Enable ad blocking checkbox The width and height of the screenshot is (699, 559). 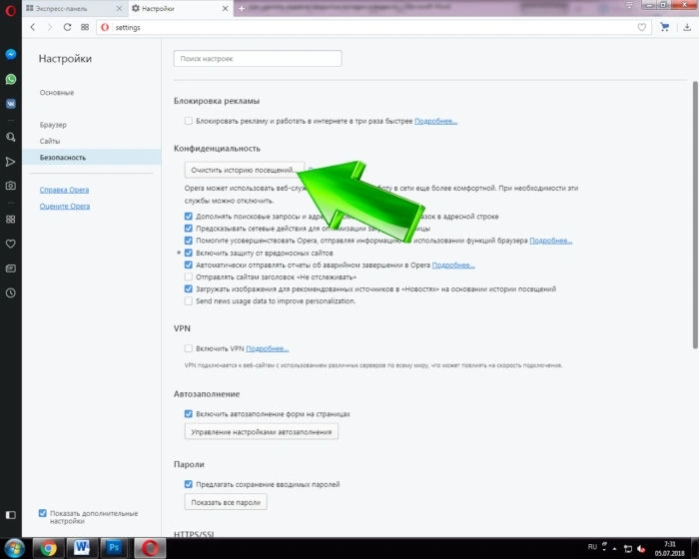click(x=189, y=121)
